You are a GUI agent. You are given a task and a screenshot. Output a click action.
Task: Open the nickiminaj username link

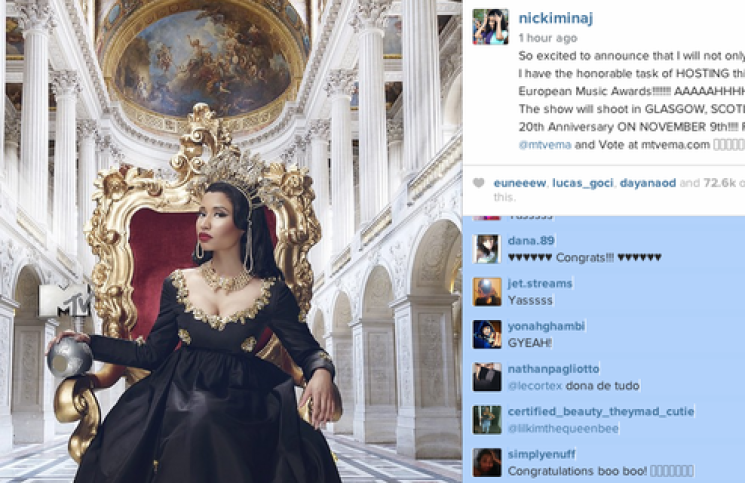(x=555, y=18)
